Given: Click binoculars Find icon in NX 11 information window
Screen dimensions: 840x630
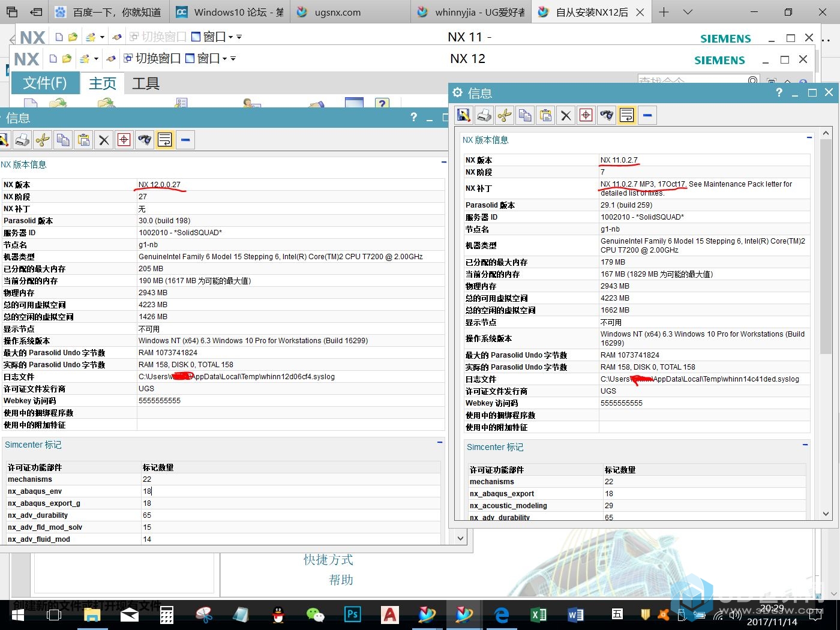Looking at the screenshot, I should pos(607,115).
